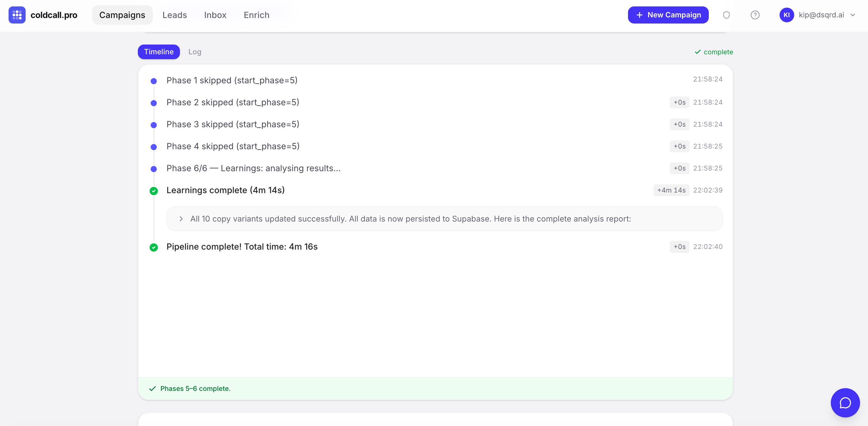
Task: Click the plus icon in New Campaign
Action: point(639,15)
